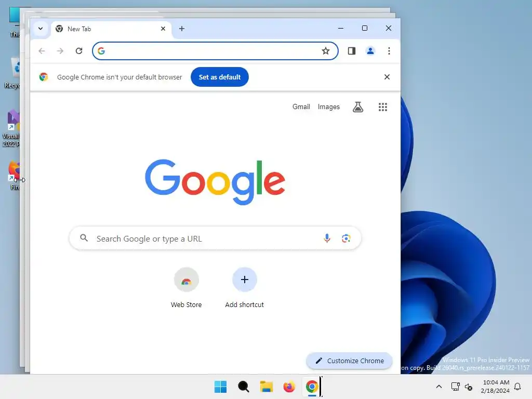The width and height of the screenshot is (532, 399).
Task: Start voice search with microphone
Action: [327, 238]
